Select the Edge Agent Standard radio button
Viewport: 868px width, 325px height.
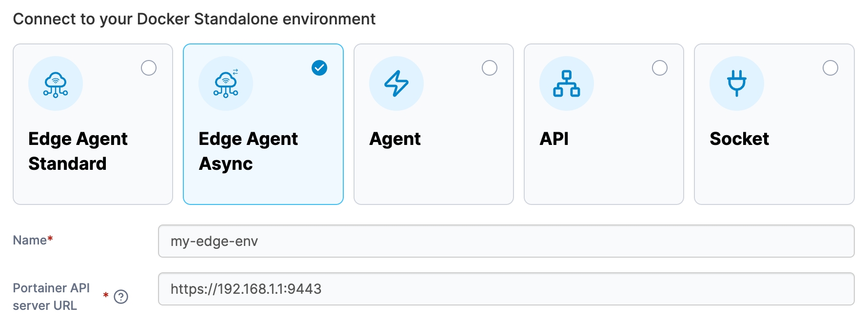149,68
